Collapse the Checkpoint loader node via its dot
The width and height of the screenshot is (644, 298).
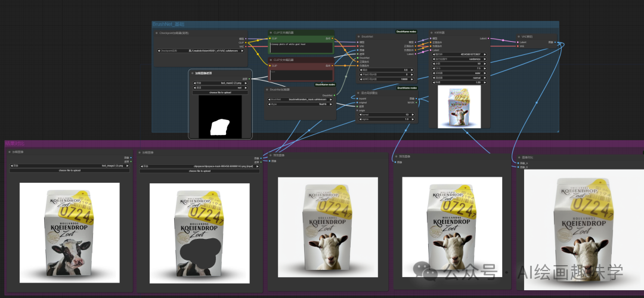[156, 33]
